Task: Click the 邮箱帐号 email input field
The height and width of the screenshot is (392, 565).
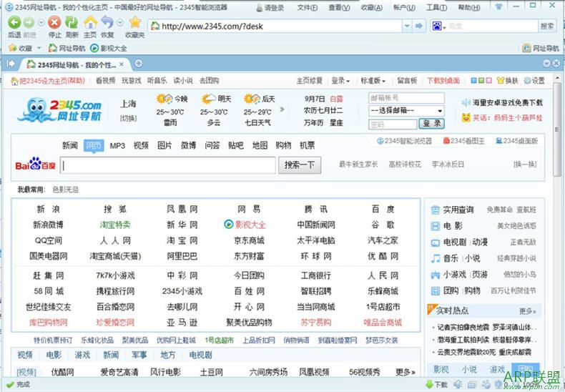Action: coord(406,97)
